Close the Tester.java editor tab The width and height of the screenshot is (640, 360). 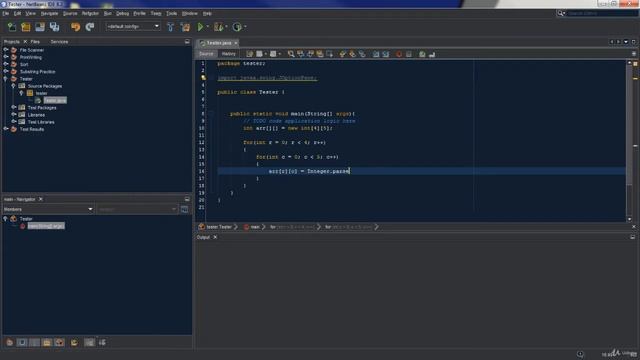point(236,43)
